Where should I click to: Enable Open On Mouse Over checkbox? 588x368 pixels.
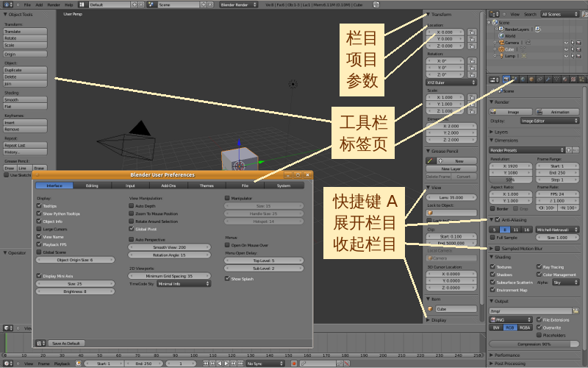[227, 245]
